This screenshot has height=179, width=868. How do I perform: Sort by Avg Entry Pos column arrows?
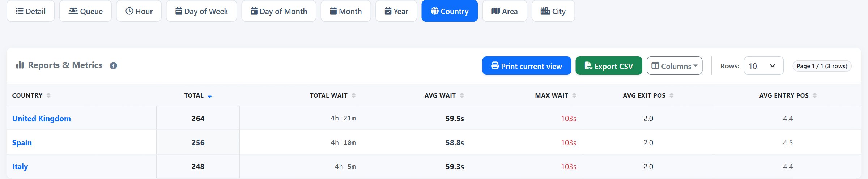coord(815,95)
